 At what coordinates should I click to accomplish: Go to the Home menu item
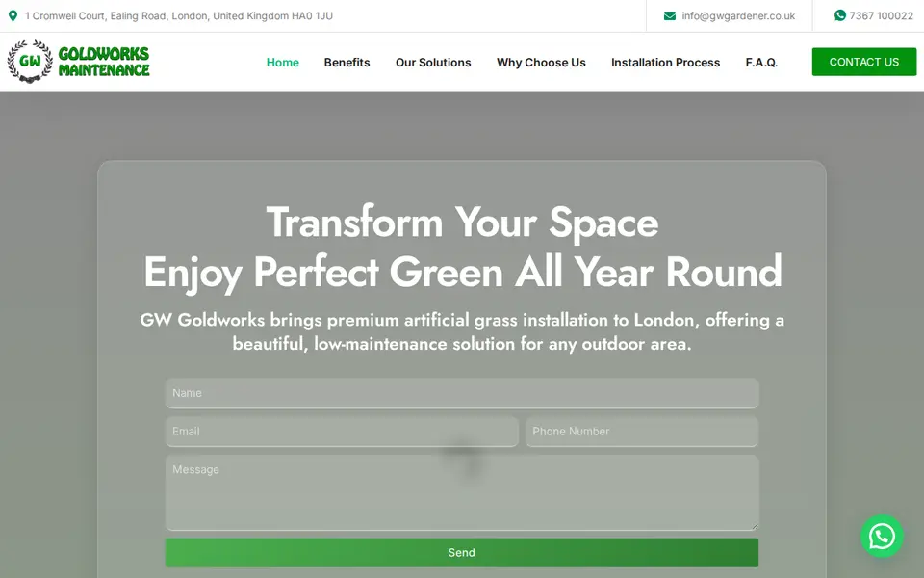pos(282,63)
